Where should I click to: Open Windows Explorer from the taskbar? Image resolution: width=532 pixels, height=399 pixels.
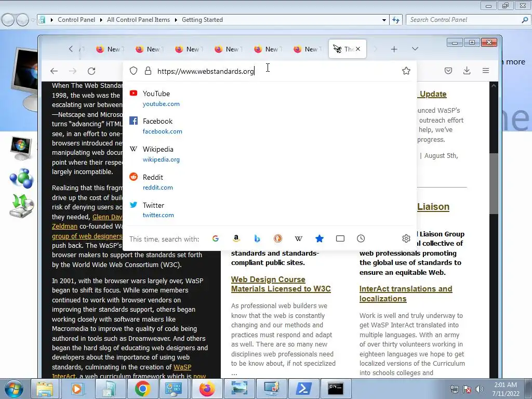pyautogui.click(x=45, y=389)
